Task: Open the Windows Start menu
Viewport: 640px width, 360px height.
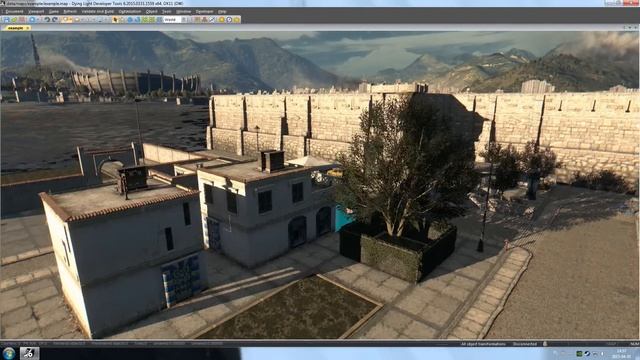Action: coord(9,353)
